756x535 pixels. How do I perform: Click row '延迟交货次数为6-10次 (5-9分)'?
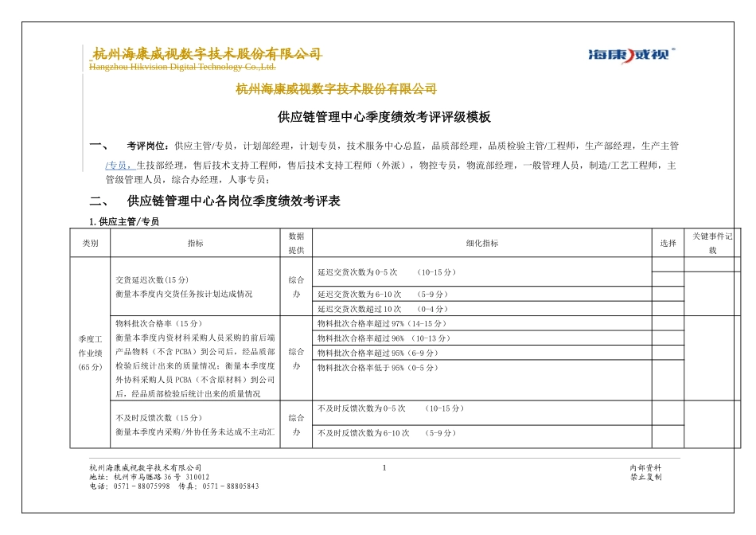(482, 295)
